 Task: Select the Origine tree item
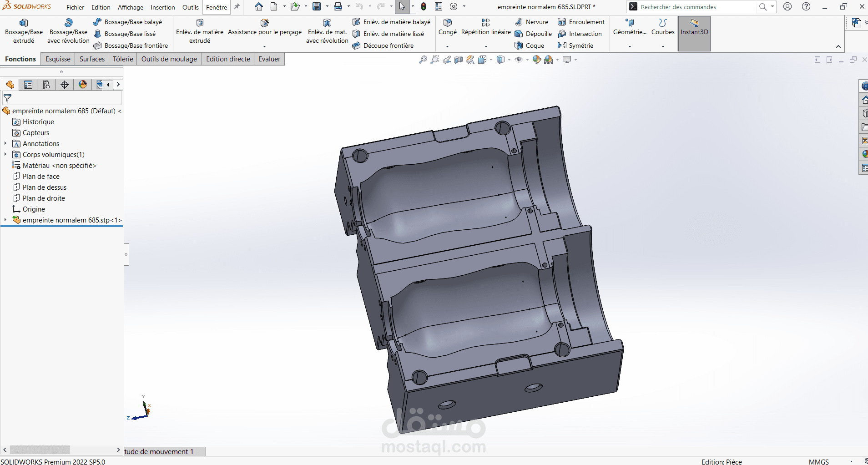(34, 209)
